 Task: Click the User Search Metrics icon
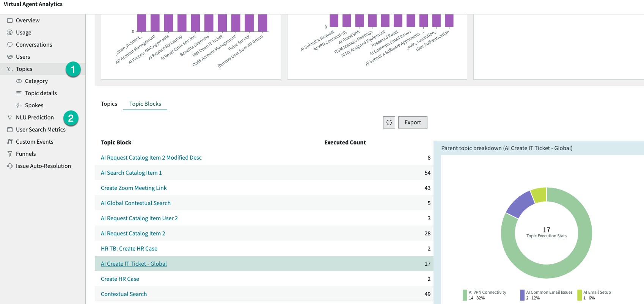10,130
